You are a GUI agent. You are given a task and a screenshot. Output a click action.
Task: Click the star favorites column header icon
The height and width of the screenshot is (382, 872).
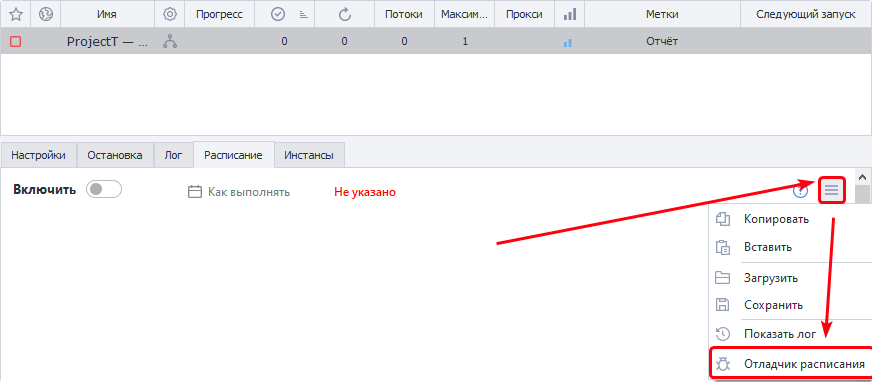coord(16,15)
